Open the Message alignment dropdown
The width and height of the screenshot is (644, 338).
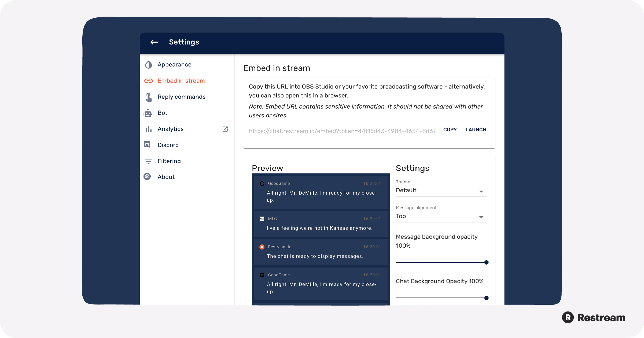(481, 217)
